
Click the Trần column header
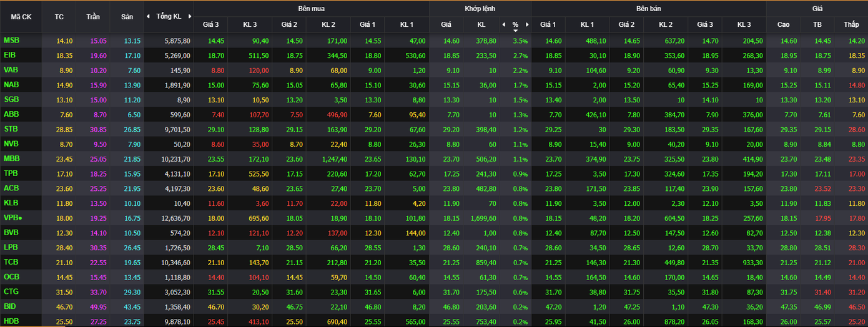tap(93, 17)
